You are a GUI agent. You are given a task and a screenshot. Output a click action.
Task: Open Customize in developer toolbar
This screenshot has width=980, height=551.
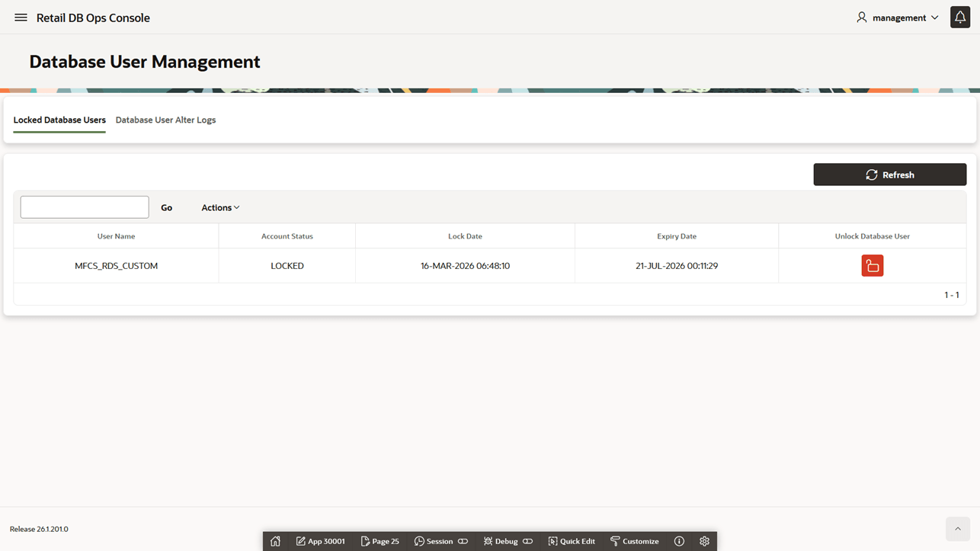634,541
